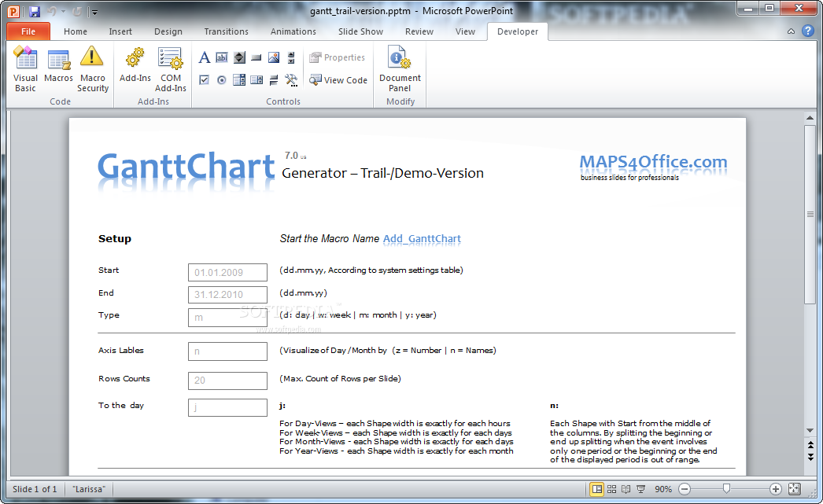This screenshot has width=823, height=504.
Task: Open COM Add-Ins dialog
Action: [x=171, y=68]
